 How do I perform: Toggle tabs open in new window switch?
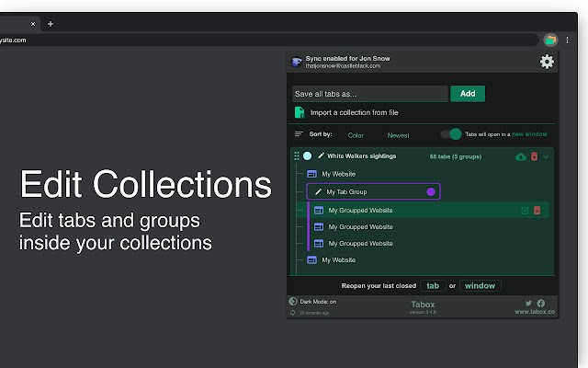(x=451, y=134)
